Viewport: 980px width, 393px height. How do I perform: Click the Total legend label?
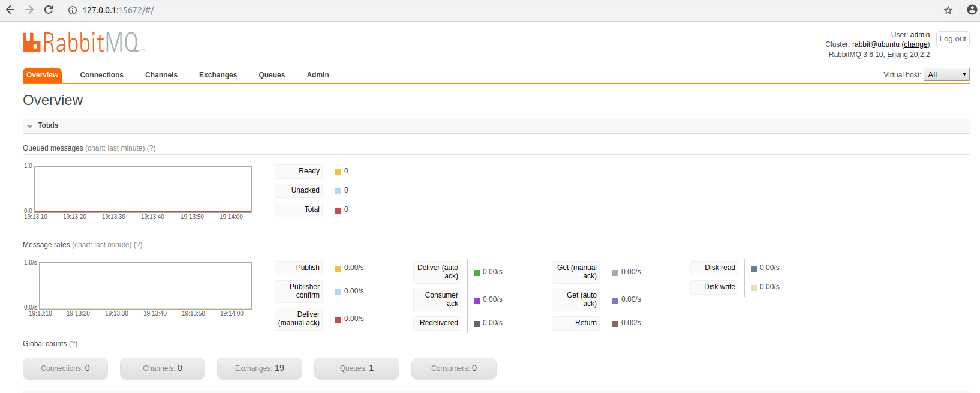(299, 209)
